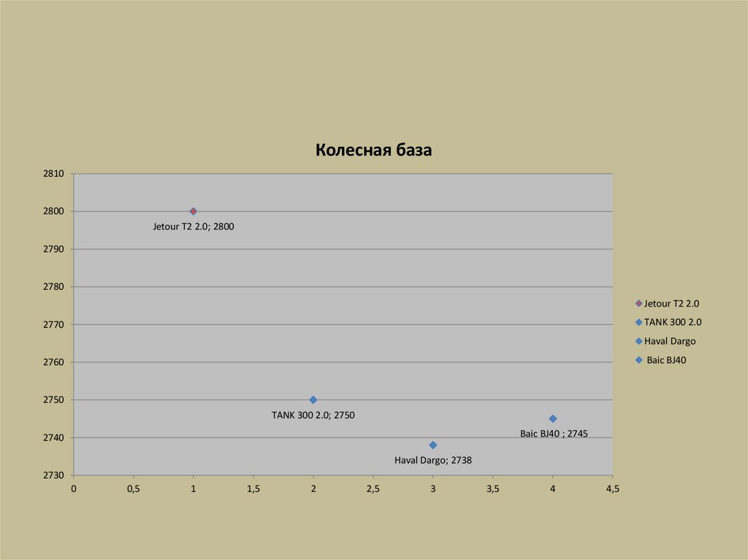Click the chart title 'Колесная база'
Image resolution: width=748 pixels, height=560 pixels.
tap(373, 150)
